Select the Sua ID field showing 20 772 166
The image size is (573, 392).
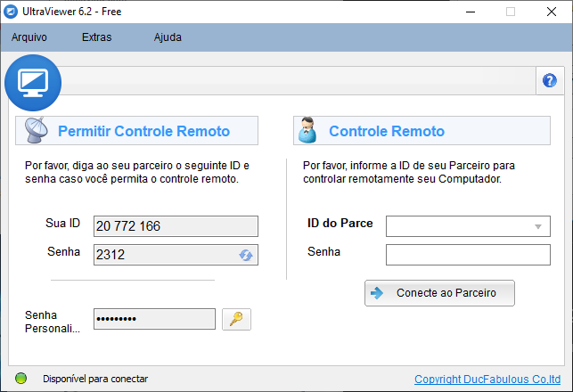click(x=175, y=226)
